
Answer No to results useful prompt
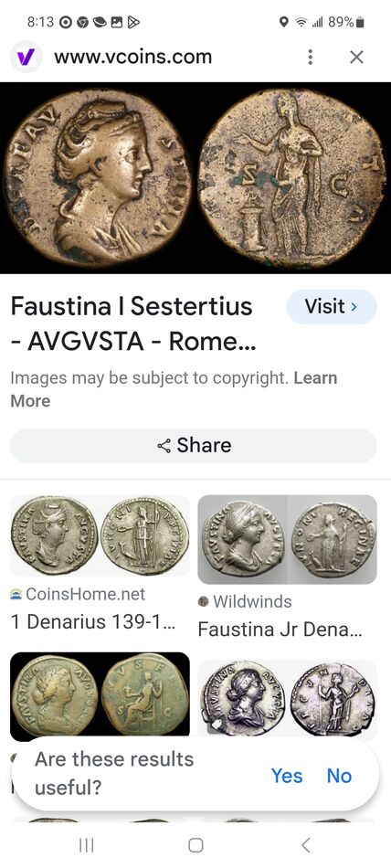(339, 776)
